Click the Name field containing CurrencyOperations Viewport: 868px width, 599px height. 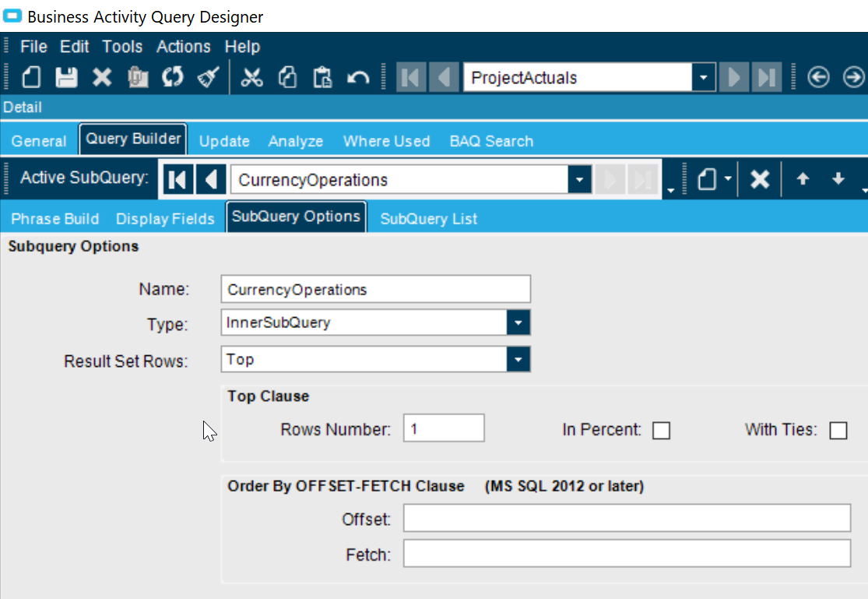376,289
